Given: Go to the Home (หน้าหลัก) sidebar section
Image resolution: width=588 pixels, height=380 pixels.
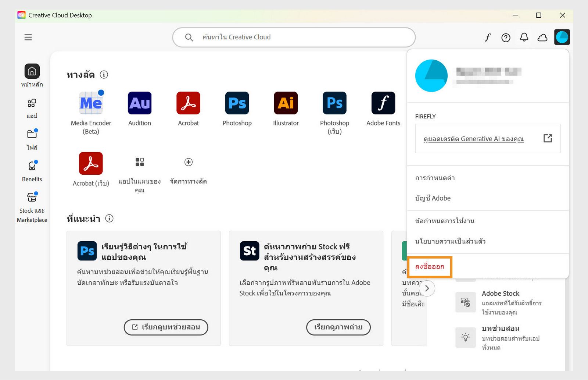Looking at the screenshot, I should click(x=32, y=75).
